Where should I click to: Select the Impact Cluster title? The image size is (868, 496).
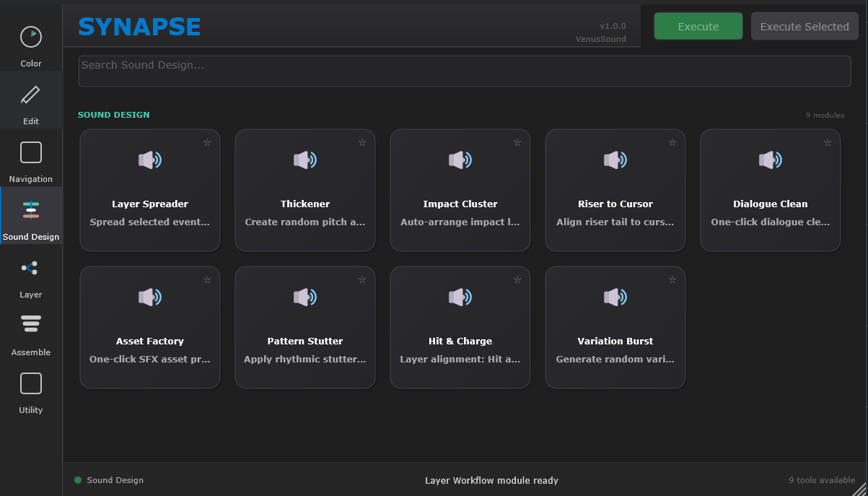coord(460,204)
